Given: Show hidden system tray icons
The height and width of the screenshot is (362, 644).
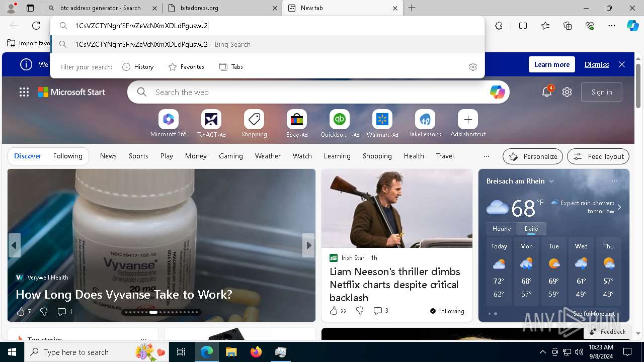Looking at the screenshot, I should pyautogui.click(x=542, y=352).
